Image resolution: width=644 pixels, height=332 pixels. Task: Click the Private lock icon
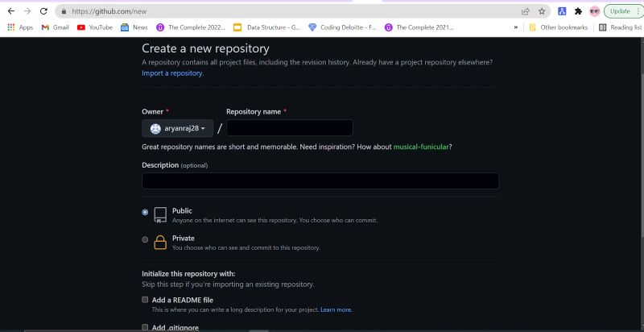click(160, 243)
